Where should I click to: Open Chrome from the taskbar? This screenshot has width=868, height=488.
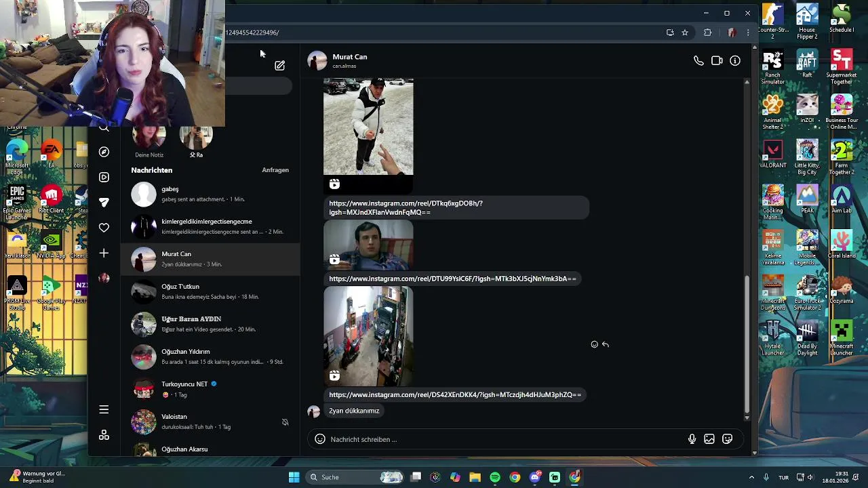[515, 477]
